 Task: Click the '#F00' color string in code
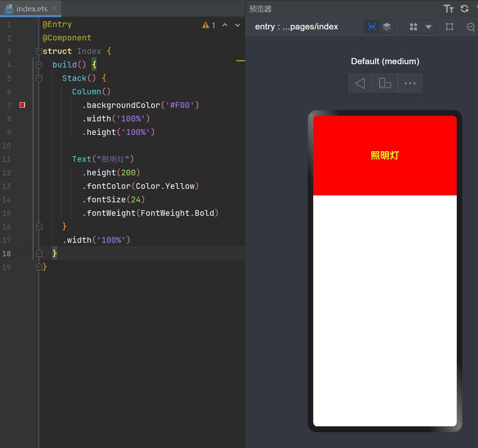180,105
